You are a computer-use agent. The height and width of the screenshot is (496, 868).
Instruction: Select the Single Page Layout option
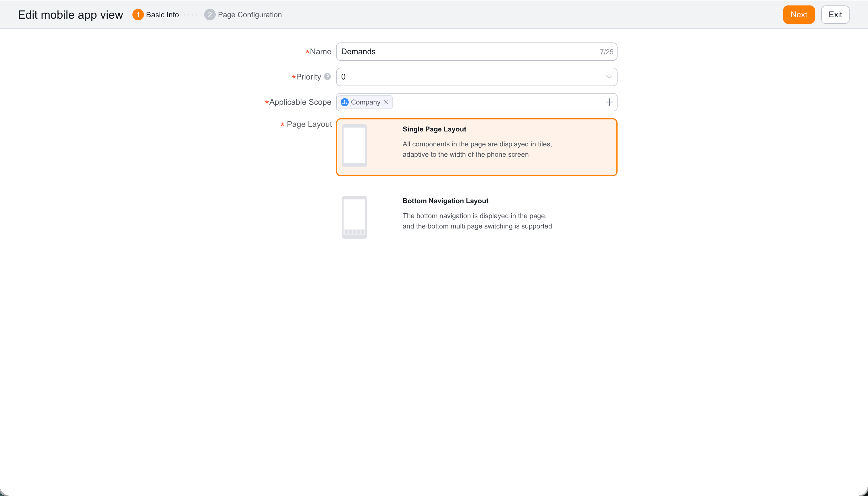click(477, 147)
